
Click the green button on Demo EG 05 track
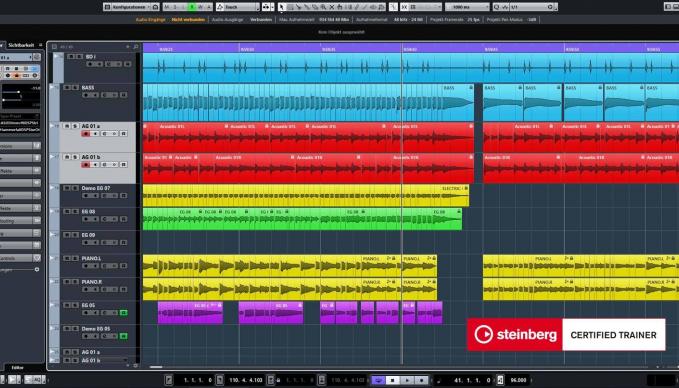coord(123,336)
